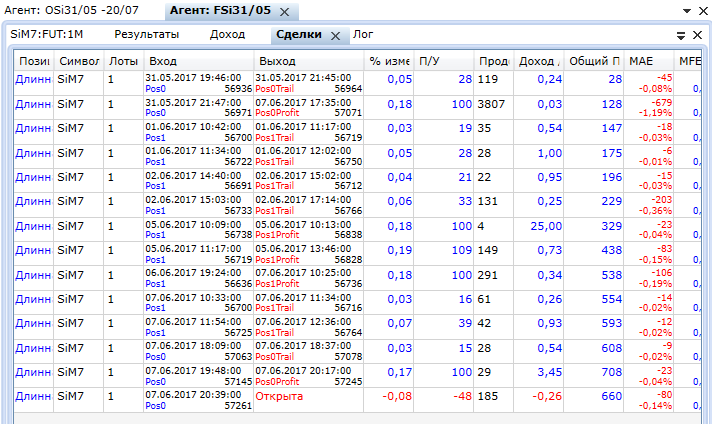Viewport: 712px width, 424px height.
Task: Open the SiM7:FUT:1M tab
Action: (47, 35)
